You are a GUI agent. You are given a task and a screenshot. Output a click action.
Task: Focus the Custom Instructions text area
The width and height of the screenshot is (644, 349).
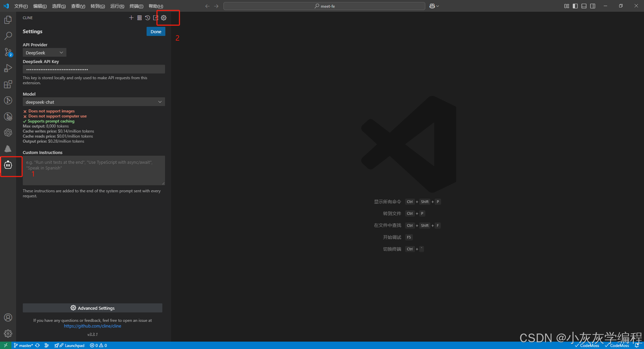coord(94,170)
